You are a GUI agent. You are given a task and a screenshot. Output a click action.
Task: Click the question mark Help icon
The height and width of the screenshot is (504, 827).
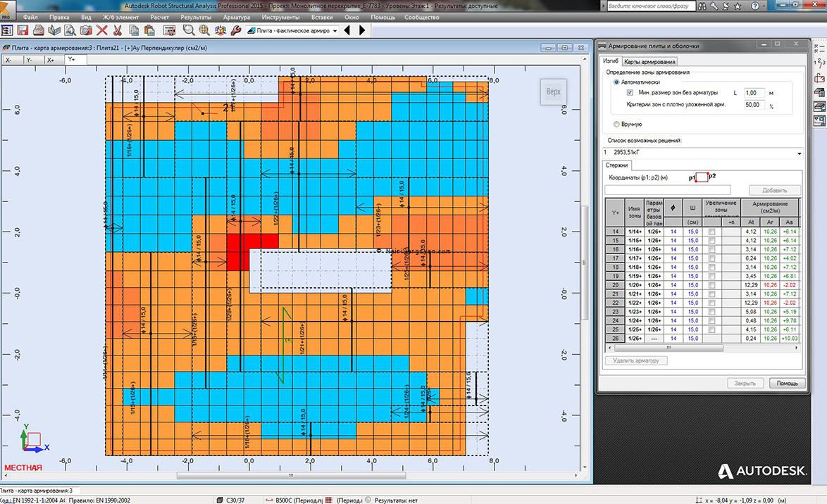click(754, 6)
